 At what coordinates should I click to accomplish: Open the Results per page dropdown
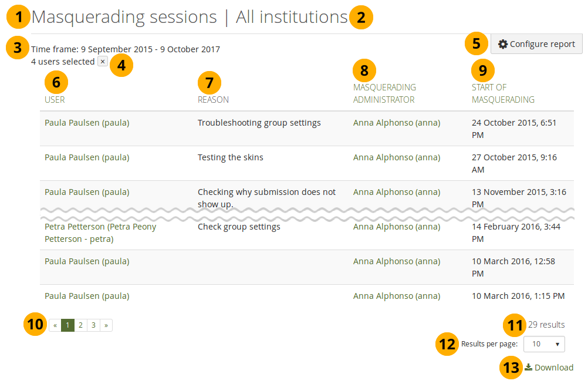(x=545, y=344)
